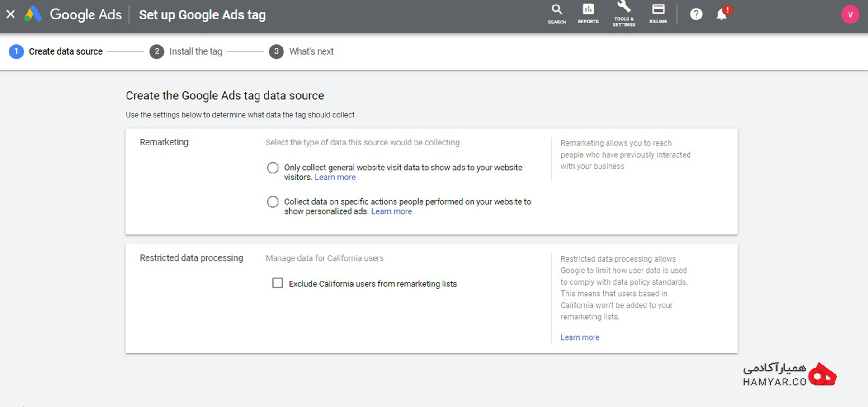Click the 'Remarketing allows you to reach' help text

626,155
